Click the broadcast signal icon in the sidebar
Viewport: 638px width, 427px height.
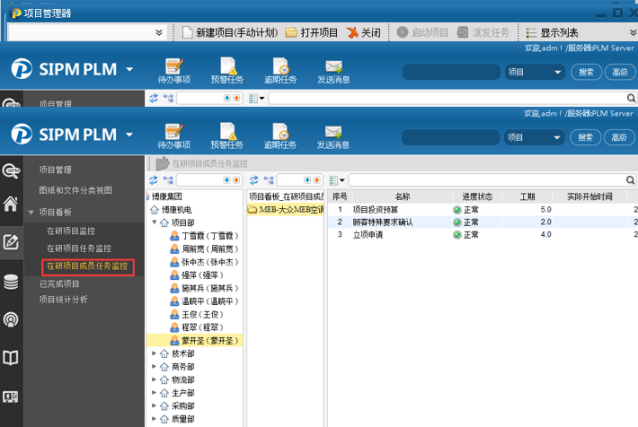tap(11, 320)
